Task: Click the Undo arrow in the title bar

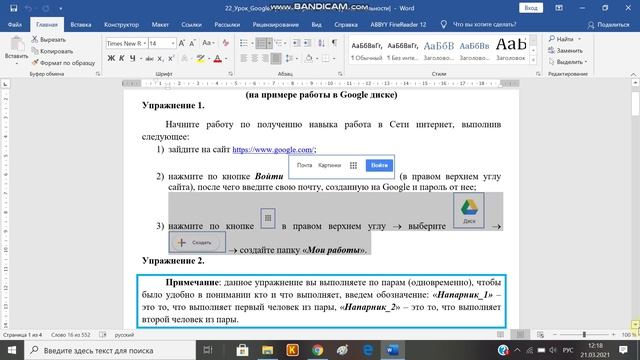Action: point(29,8)
